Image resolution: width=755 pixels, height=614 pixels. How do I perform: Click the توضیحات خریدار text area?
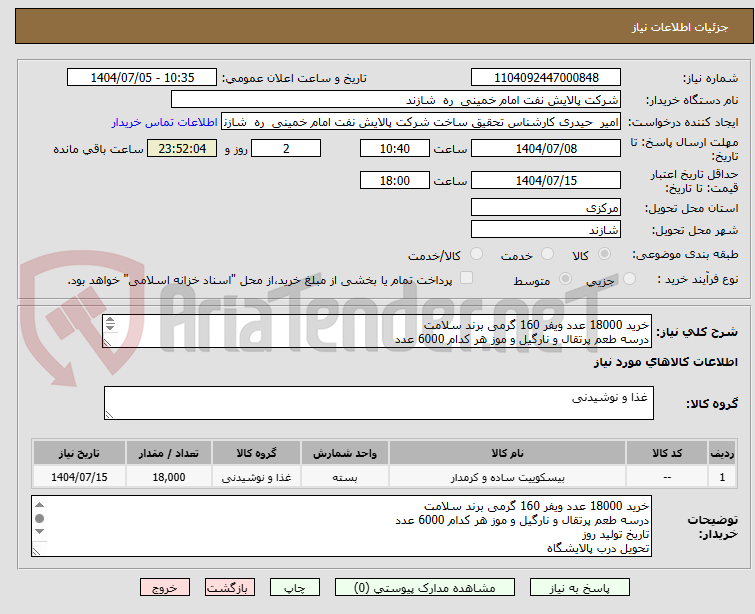(341, 526)
